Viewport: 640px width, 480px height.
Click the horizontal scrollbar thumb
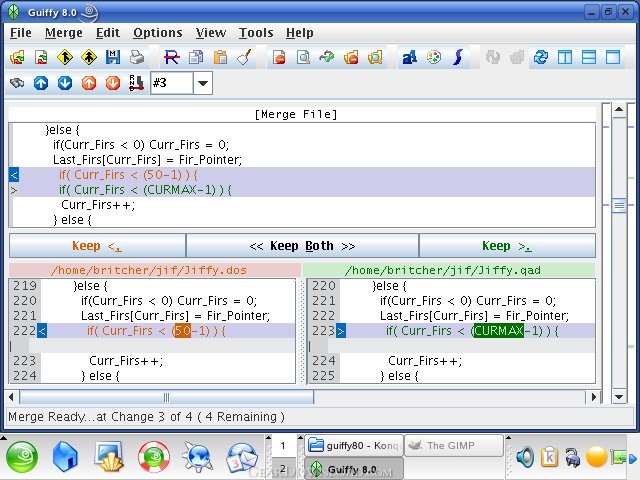pos(167,397)
